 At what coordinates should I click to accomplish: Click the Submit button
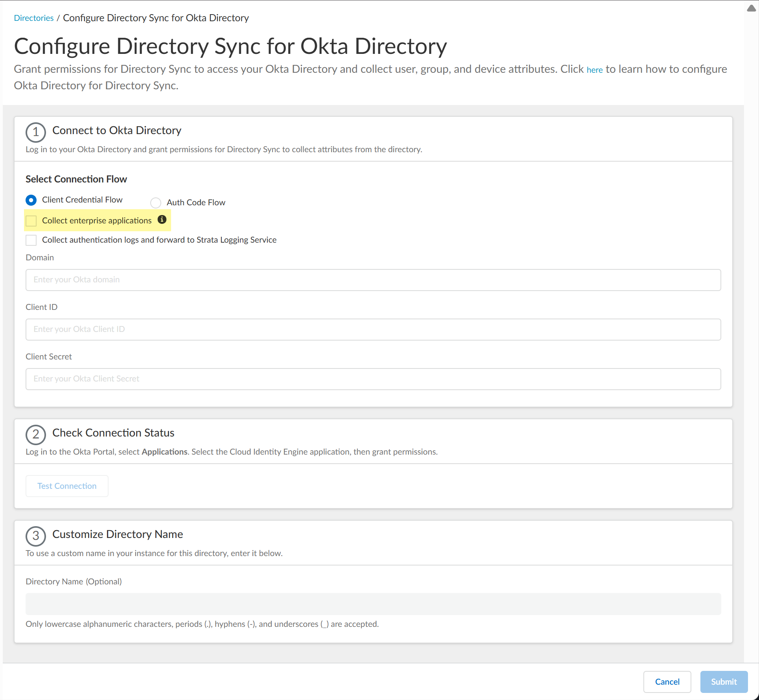[724, 682]
